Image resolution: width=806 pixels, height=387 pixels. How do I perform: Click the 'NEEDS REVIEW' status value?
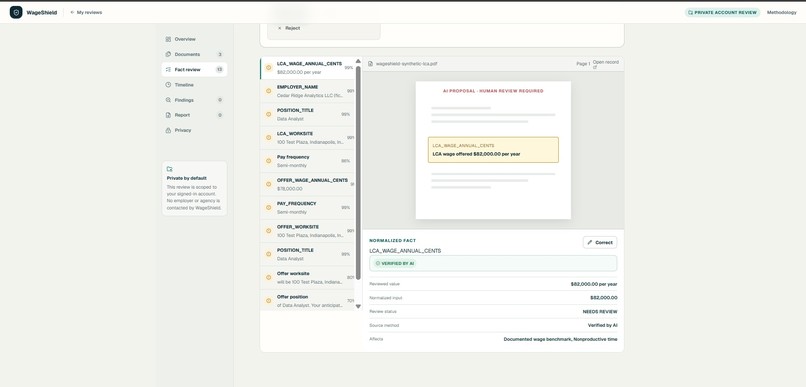click(600, 311)
